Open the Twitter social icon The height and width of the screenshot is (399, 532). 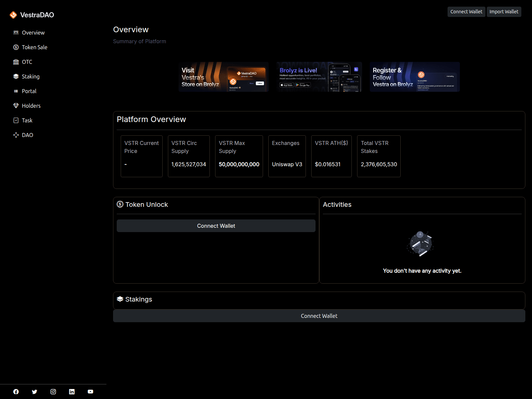pyautogui.click(x=35, y=392)
